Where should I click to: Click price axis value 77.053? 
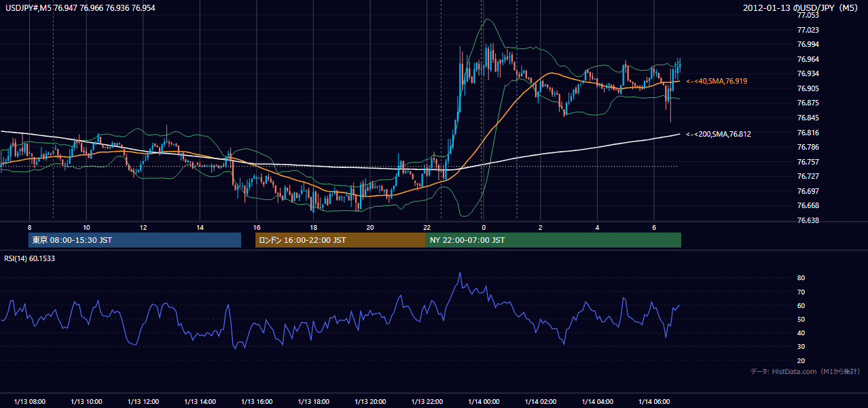point(807,15)
